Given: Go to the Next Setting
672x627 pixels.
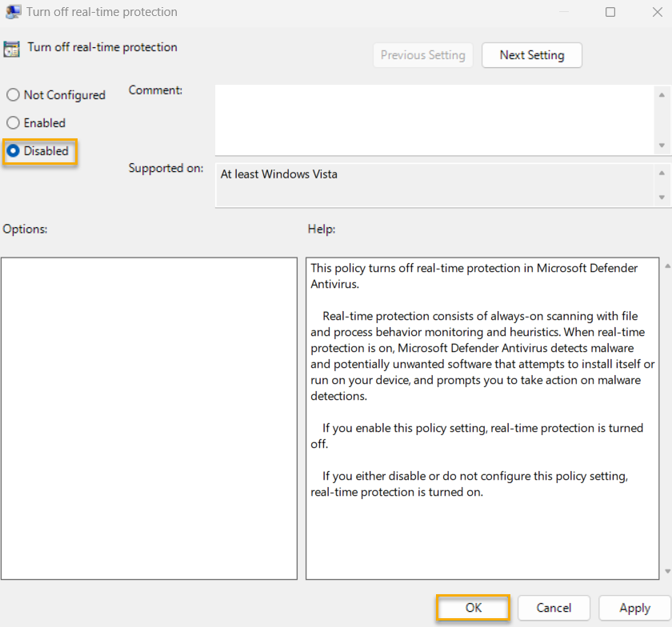Looking at the screenshot, I should click(531, 55).
